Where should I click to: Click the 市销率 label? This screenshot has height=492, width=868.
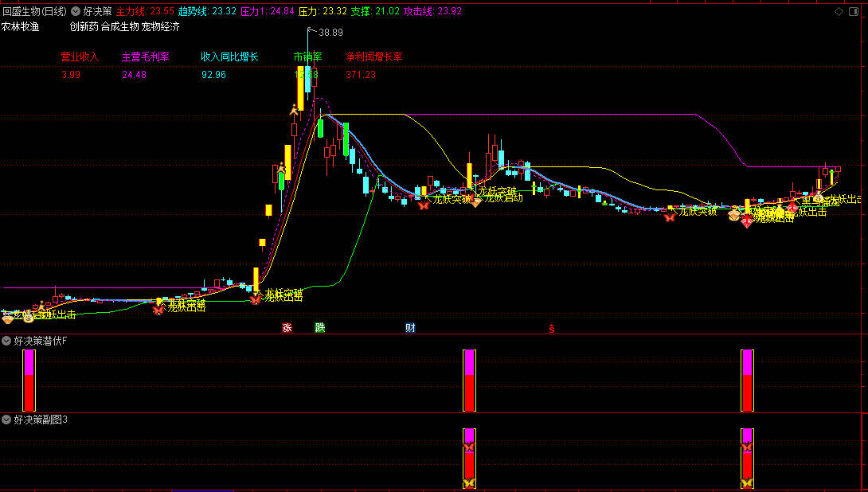pos(308,57)
